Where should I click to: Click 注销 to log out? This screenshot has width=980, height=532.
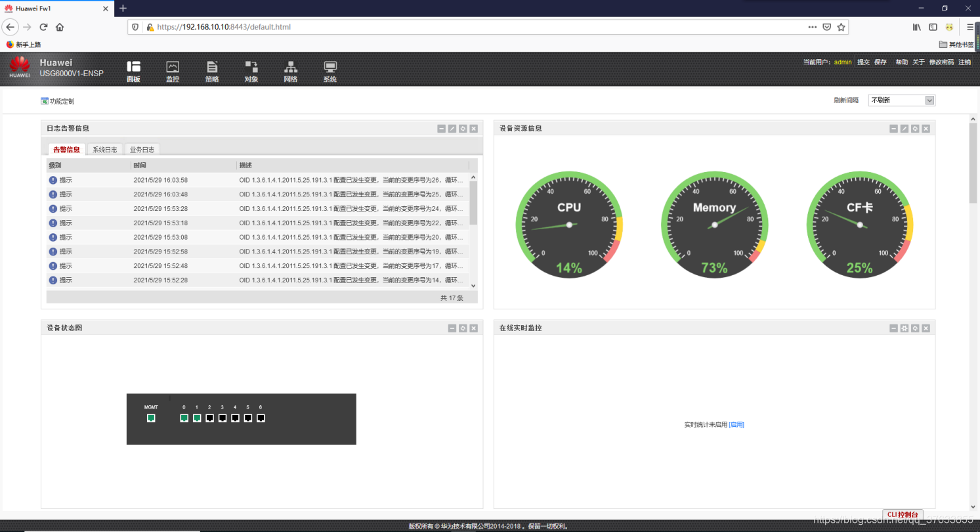[x=964, y=62]
